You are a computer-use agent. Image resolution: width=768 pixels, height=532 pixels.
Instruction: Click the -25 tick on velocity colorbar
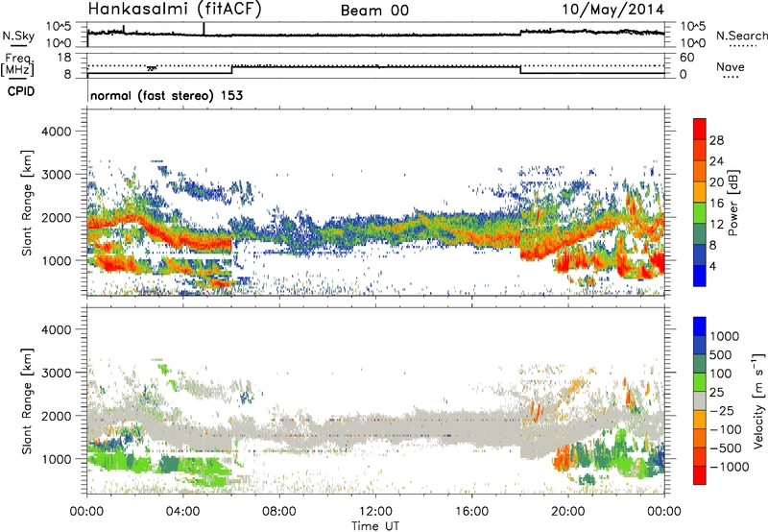(x=723, y=410)
